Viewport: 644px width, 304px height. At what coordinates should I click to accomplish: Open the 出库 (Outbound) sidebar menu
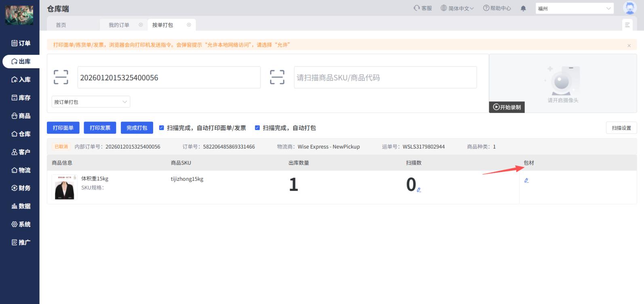pyautogui.click(x=21, y=61)
